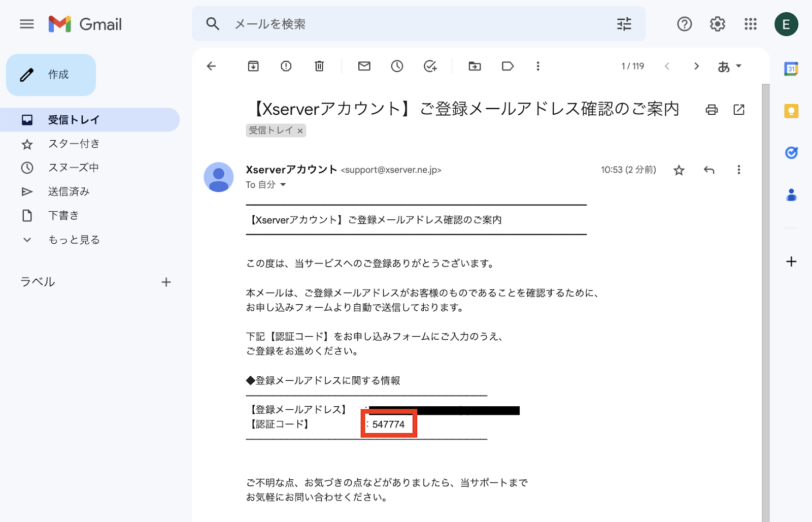Image resolution: width=812 pixels, height=522 pixels.
Task: Remove 受信トレイ label with x
Action: [300, 131]
